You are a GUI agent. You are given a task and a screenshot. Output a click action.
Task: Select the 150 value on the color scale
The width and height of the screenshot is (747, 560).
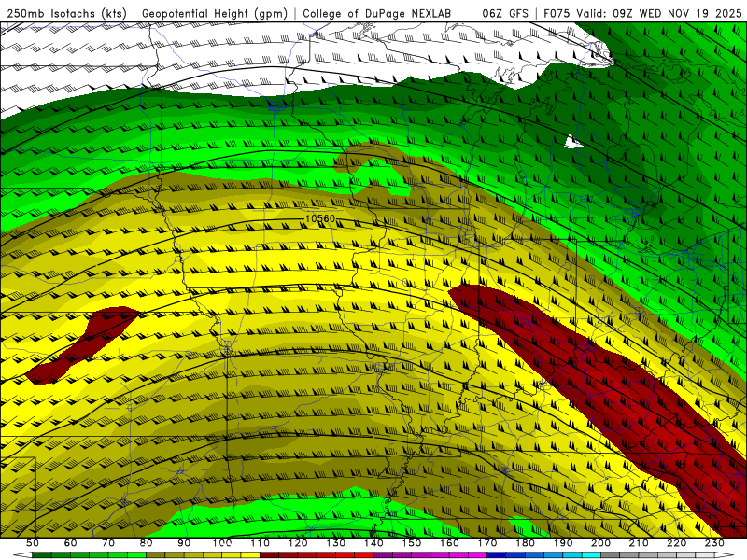[411, 543]
